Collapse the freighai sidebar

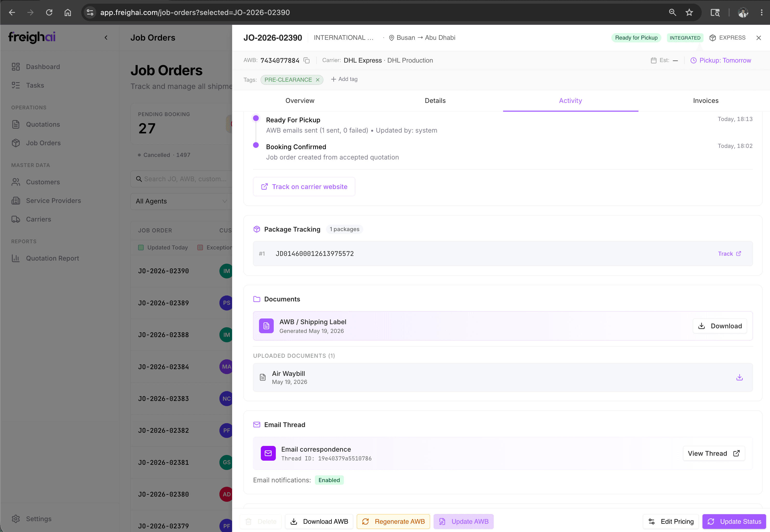pyautogui.click(x=106, y=38)
